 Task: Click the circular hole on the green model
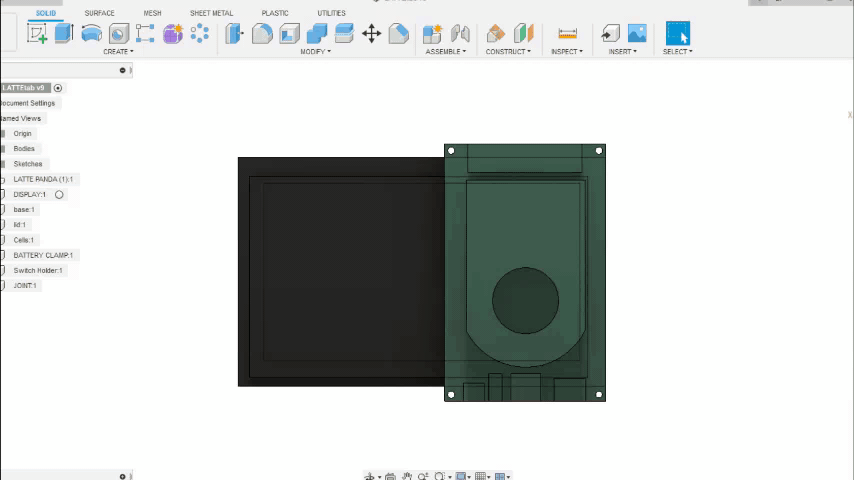click(525, 301)
